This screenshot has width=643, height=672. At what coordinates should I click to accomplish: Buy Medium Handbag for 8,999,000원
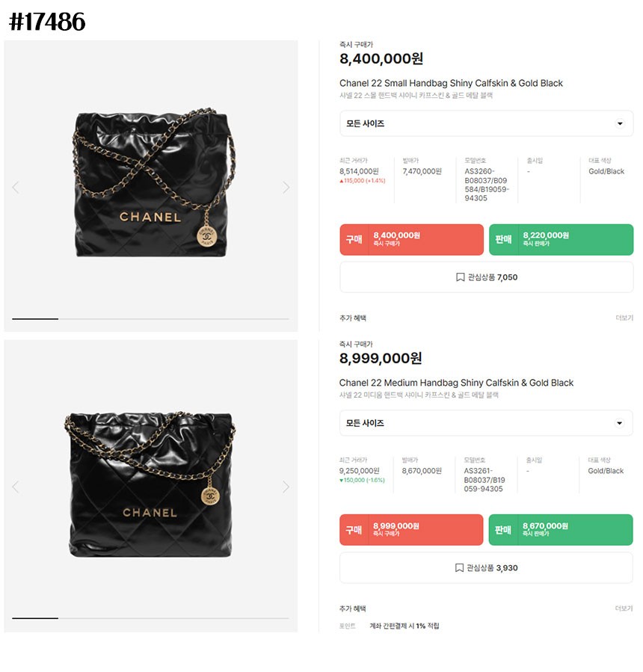coord(411,530)
